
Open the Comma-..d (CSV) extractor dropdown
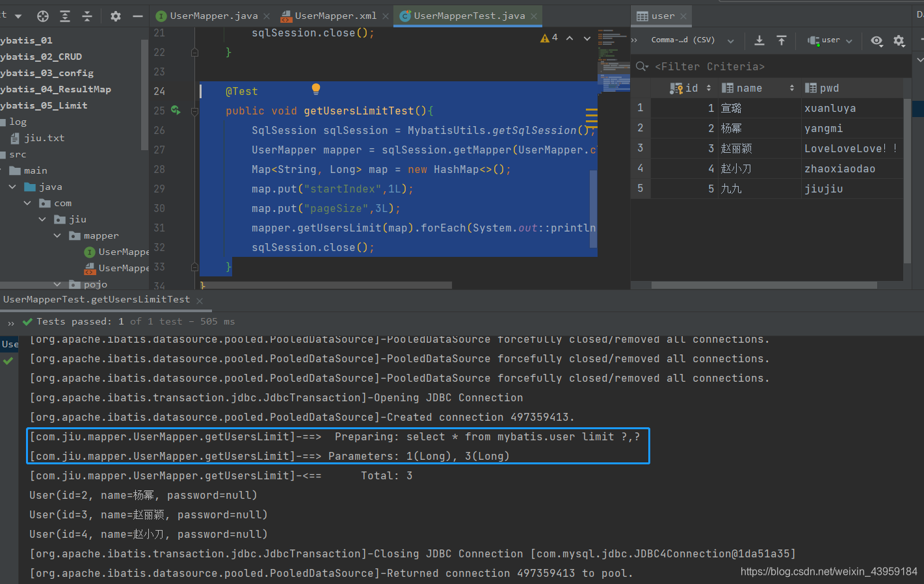tap(693, 40)
